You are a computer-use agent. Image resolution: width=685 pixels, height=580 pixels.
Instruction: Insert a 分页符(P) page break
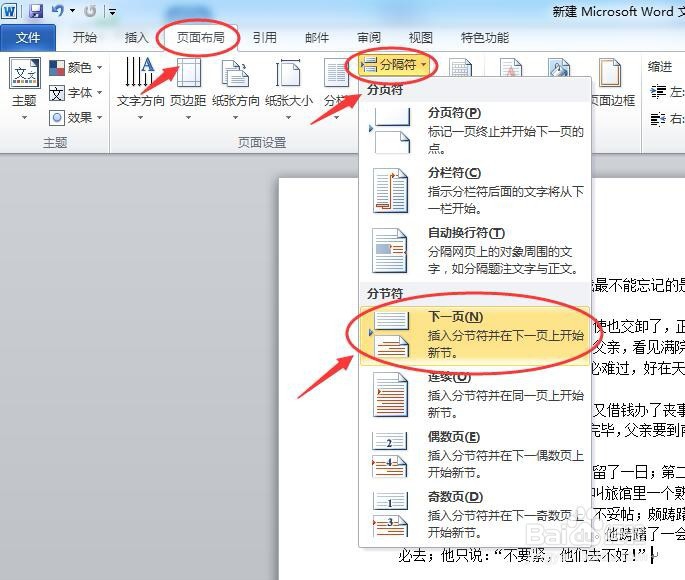pyautogui.click(x=475, y=130)
